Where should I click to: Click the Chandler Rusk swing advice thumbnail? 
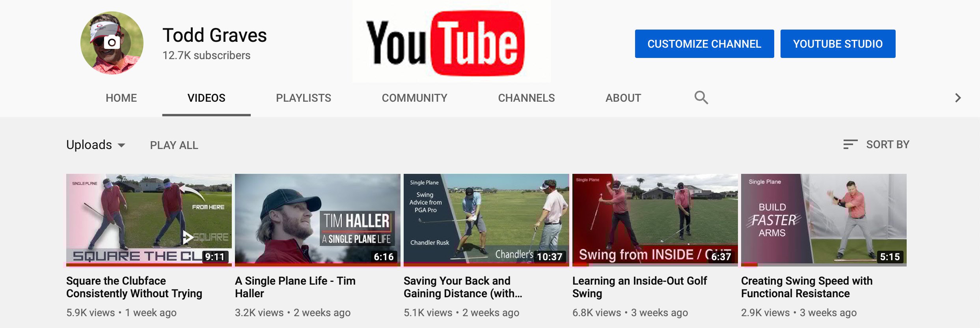point(486,220)
